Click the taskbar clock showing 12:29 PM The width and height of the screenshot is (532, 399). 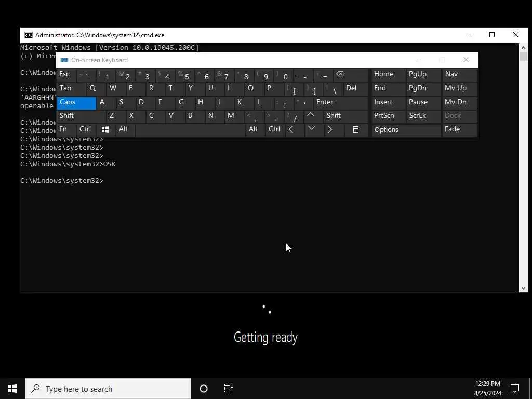[487, 389]
